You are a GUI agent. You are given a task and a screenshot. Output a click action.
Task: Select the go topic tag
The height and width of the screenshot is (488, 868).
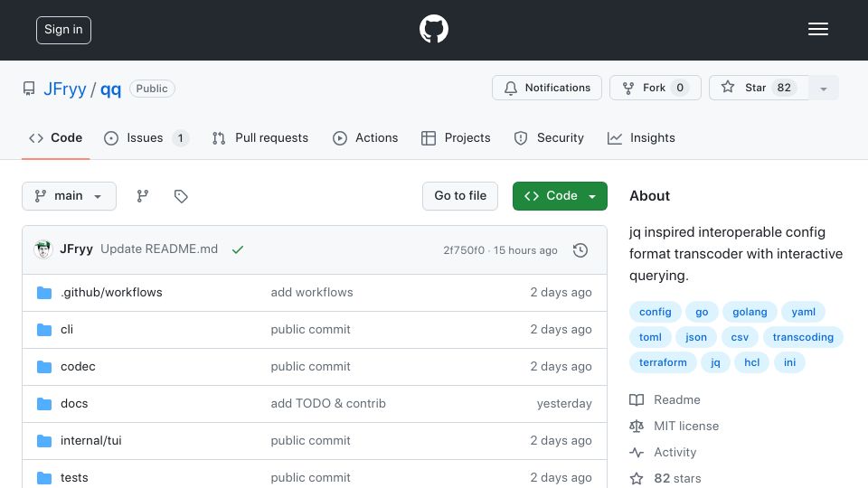[702, 312]
